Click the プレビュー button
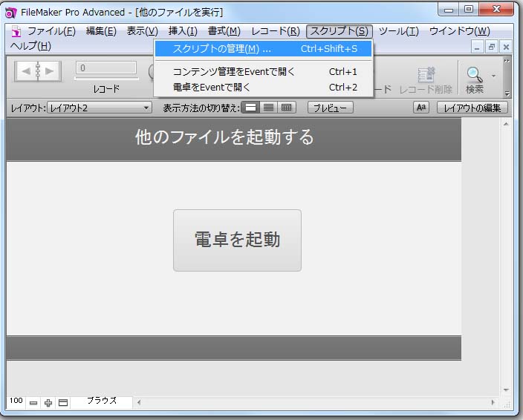Viewport: 523px width, 420px height. [330, 108]
